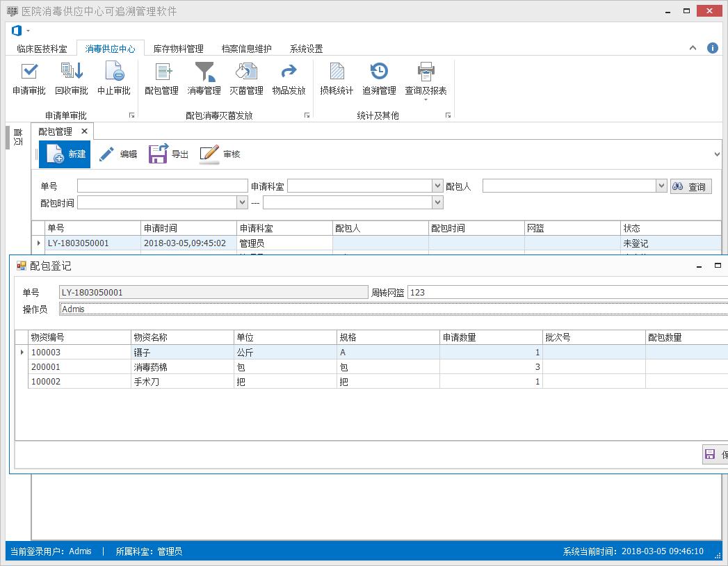
Task: Click material number 100002 cell
Action: pyautogui.click(x=79, y=382)
